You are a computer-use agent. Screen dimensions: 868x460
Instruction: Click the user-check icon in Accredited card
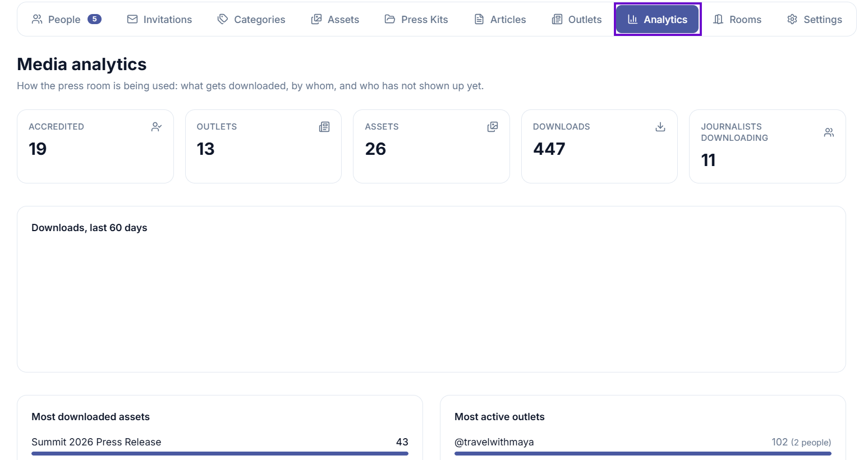tap(157, 127)
